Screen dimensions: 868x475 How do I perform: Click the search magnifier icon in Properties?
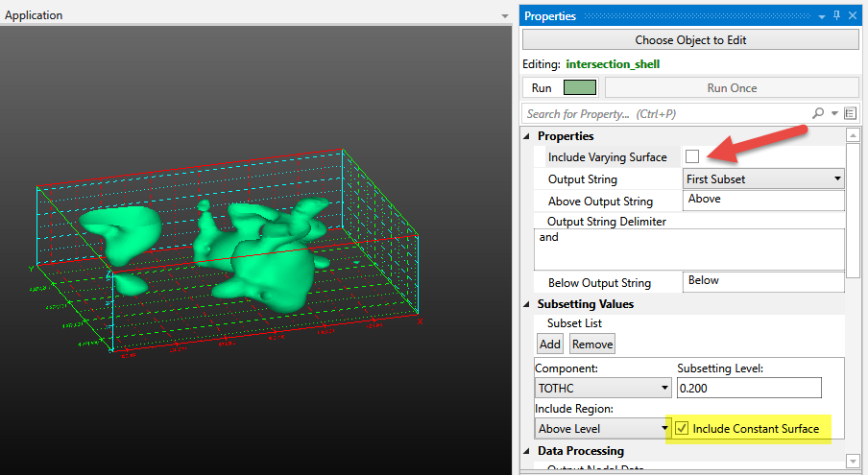point(818,113)
